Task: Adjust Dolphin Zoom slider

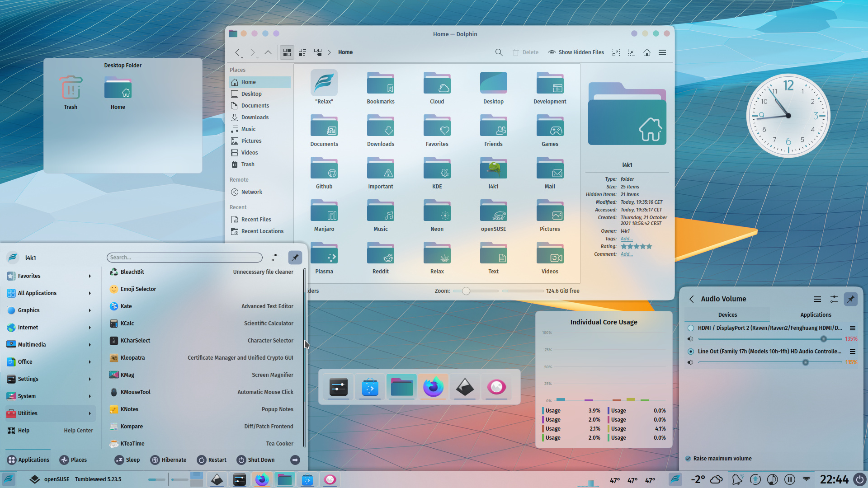Action: (x=476, y=291)
